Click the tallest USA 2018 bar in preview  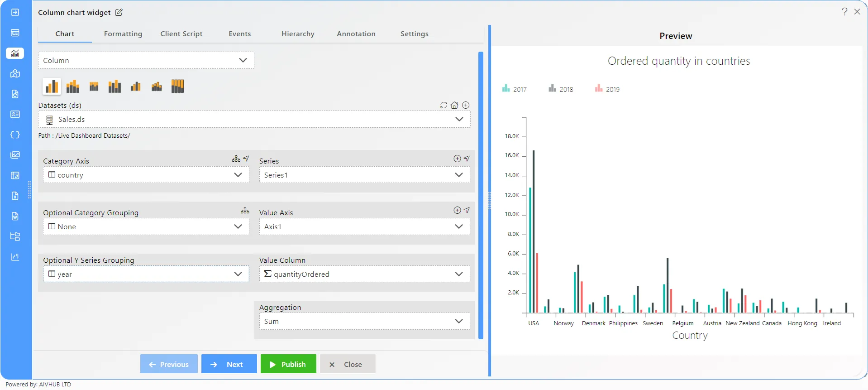(x=534, y=231)
